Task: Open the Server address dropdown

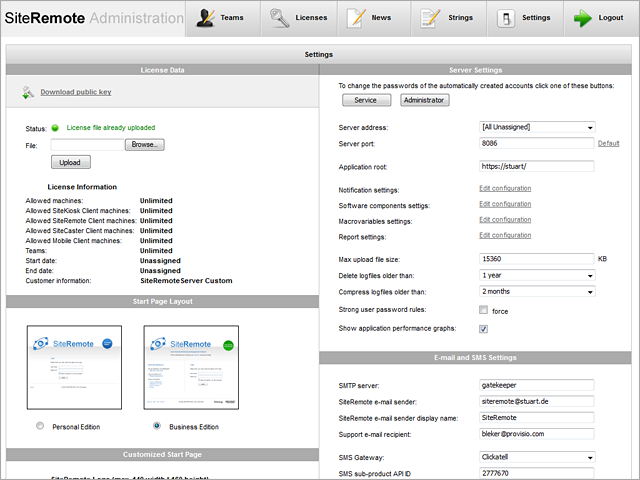Action: coord(537,127)
